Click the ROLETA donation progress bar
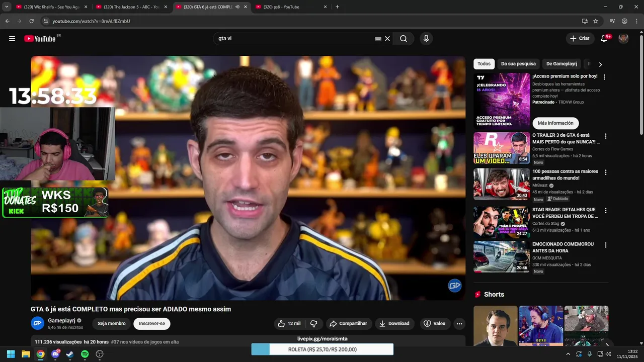Viewport: 644px width, 362px height. [x=323, y=349]
